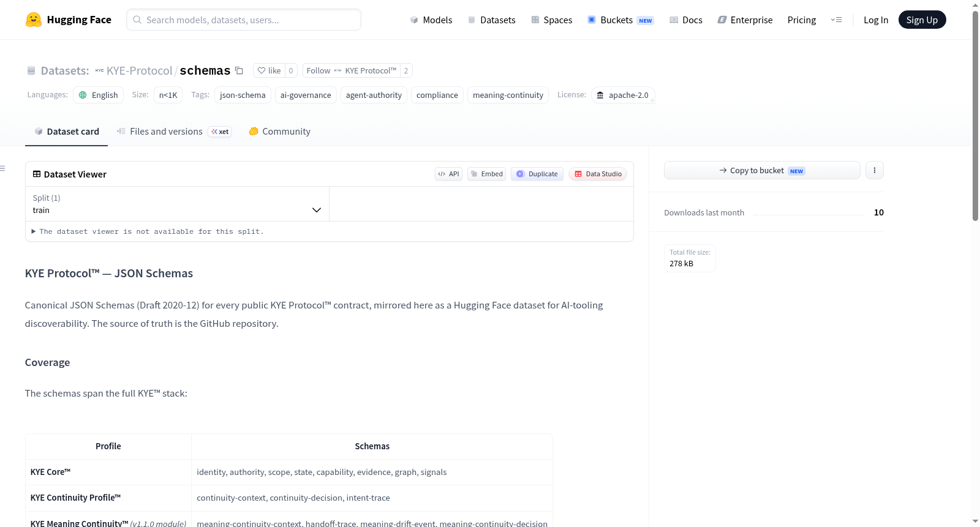
Task: Switch to the Dataset card tab
Action: point(66,131)
